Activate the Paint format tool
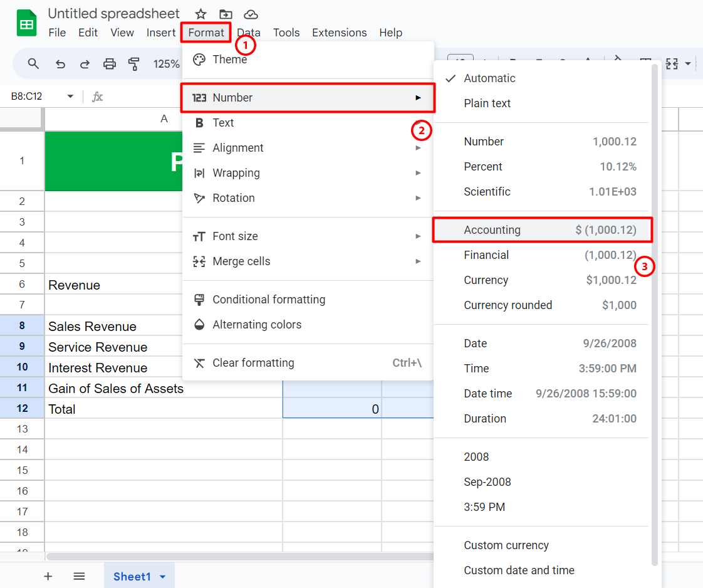The height and width of the screenshot is (588, 703). pos(133,64)
